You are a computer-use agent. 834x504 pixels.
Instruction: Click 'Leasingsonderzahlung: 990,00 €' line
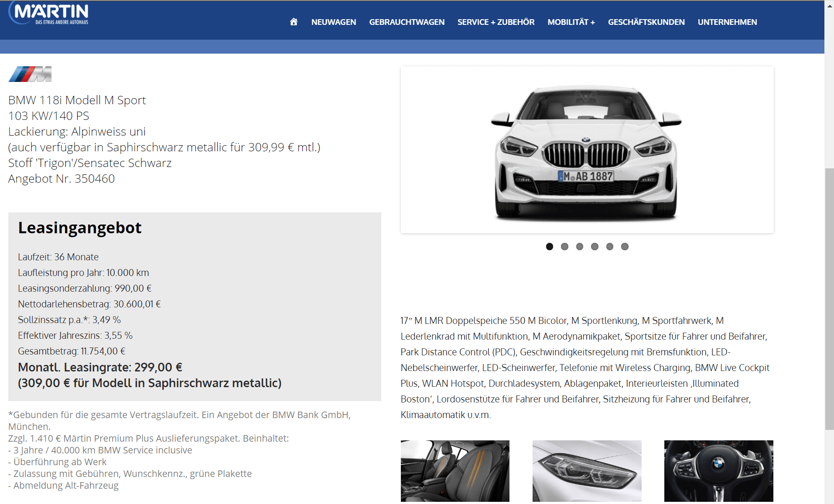tap(85, 289)
